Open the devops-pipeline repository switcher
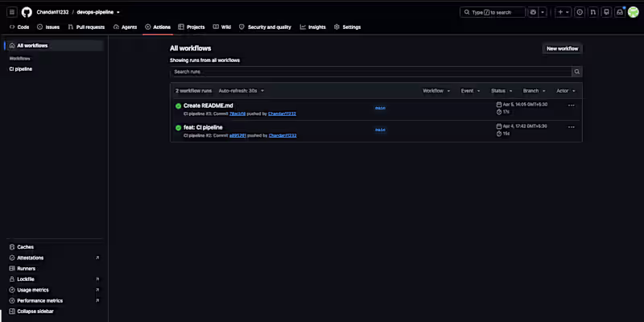The image size is (644, 322). coord(98,12)
